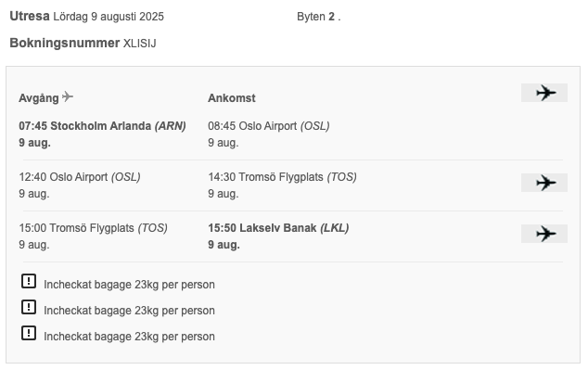Image resolution: width=588 pixels, height=370 pixels.
Task: Click the Ankomst column header
Action: [232, 98]
